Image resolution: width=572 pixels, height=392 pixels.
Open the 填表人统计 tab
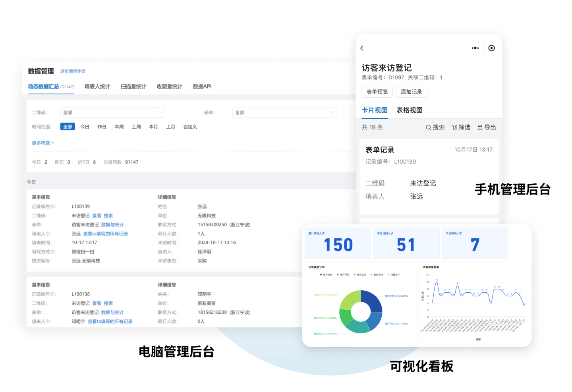pyautogui.click(x=97, y=87)
